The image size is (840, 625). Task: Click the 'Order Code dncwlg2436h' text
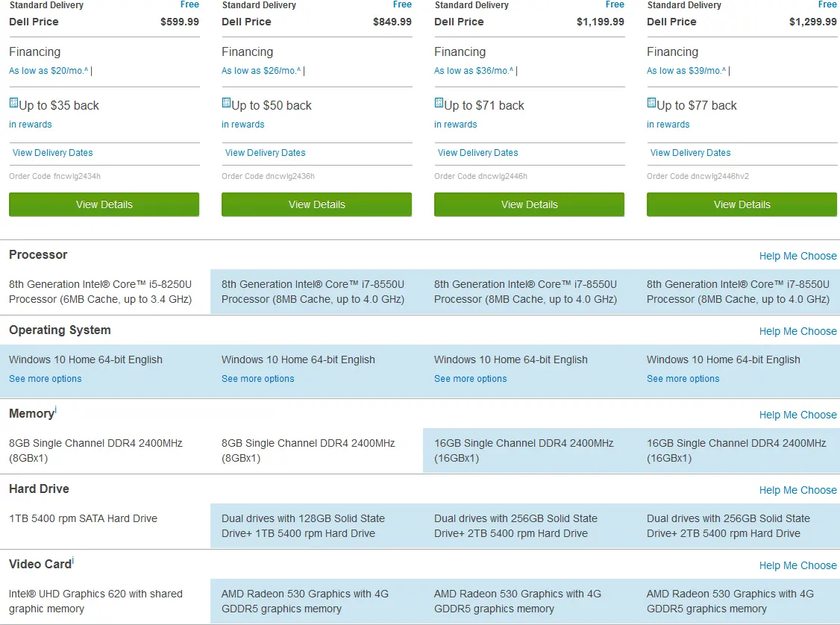click(x=268, y=176)
